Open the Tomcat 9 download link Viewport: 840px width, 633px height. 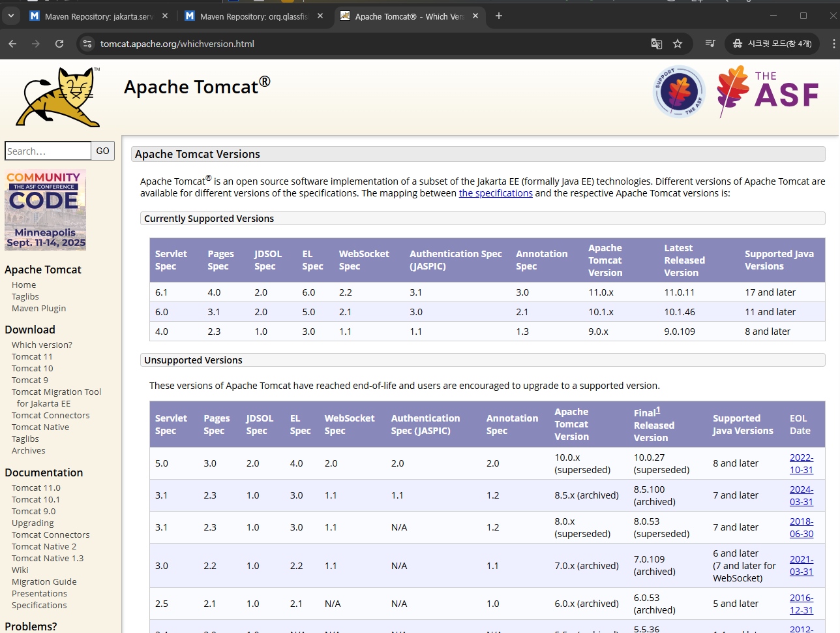pos(30,380)
